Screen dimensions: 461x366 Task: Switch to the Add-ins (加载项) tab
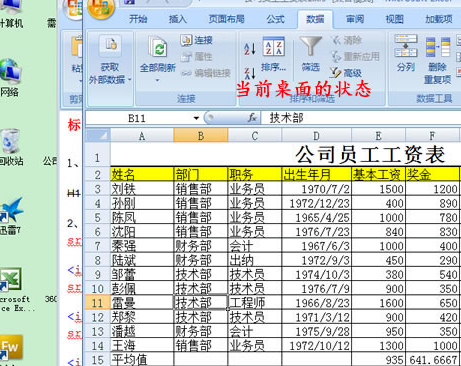(438, 19)
